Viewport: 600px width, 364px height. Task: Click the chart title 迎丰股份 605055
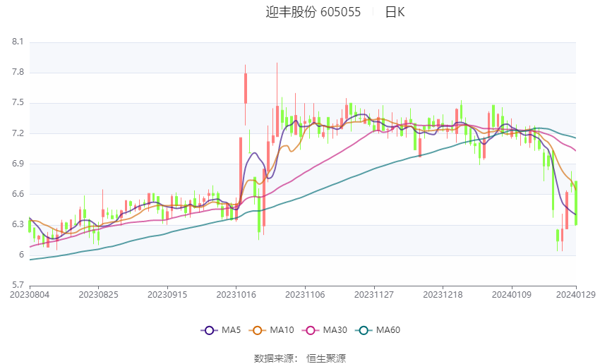tap(313, 12)
